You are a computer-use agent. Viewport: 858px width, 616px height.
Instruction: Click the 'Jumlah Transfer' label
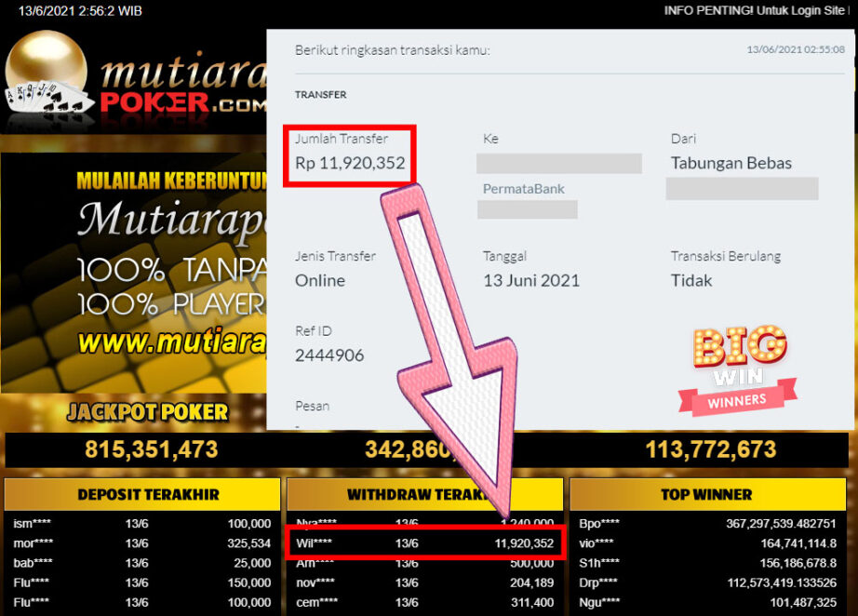point(342,139)
